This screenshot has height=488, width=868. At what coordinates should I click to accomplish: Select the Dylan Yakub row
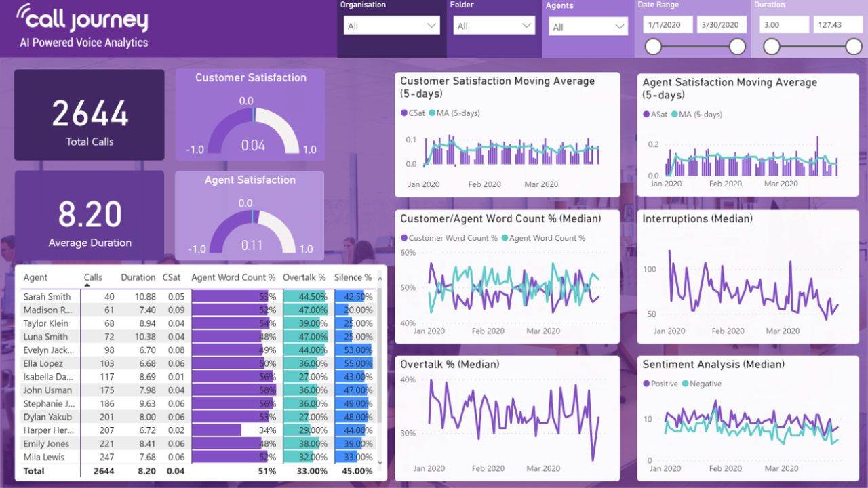tap(197, 417)
